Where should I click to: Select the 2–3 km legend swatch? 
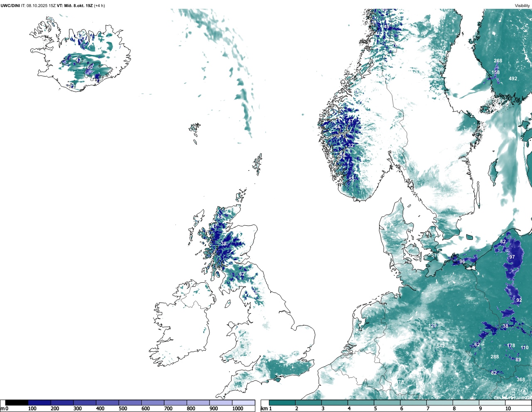pyautogui.click(x=308, y=403)
